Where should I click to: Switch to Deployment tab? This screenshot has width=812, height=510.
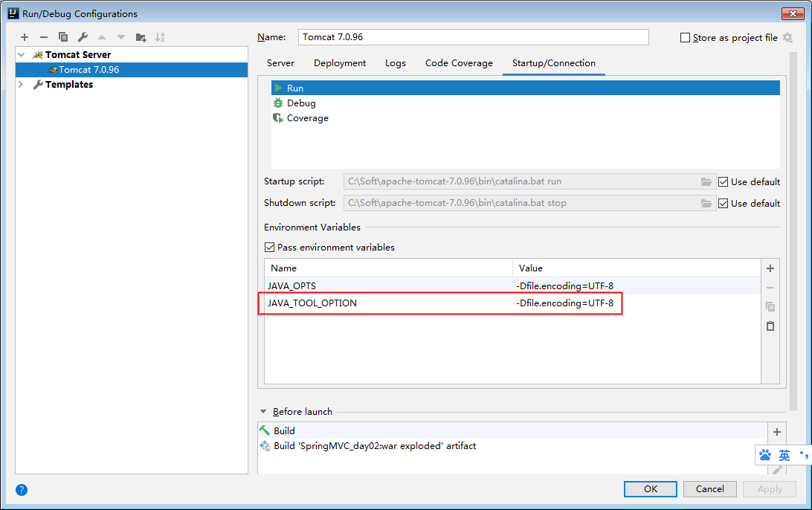(340, 63)
